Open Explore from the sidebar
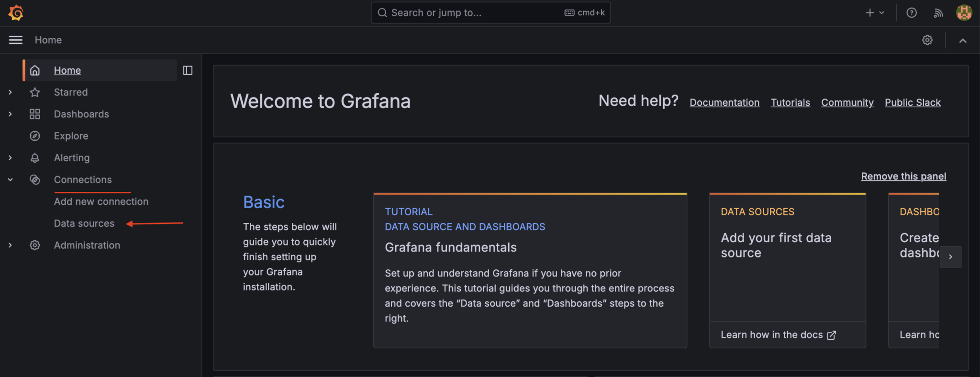This screenshot has width=980, height=377. 71,136
